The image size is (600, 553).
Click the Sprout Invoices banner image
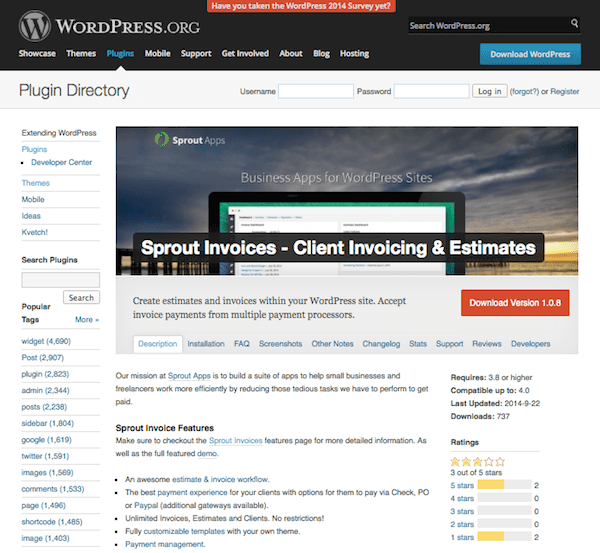tap(347, 201)
